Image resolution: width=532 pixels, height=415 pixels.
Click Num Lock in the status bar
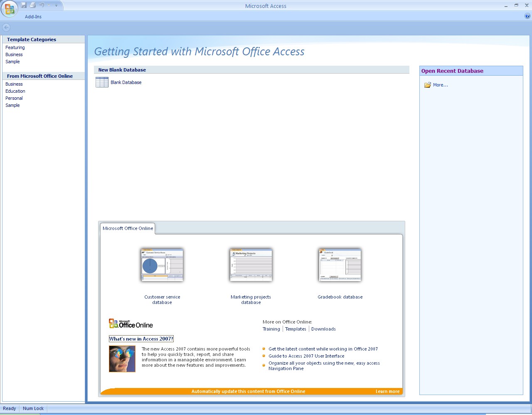(x=33, y=408)
